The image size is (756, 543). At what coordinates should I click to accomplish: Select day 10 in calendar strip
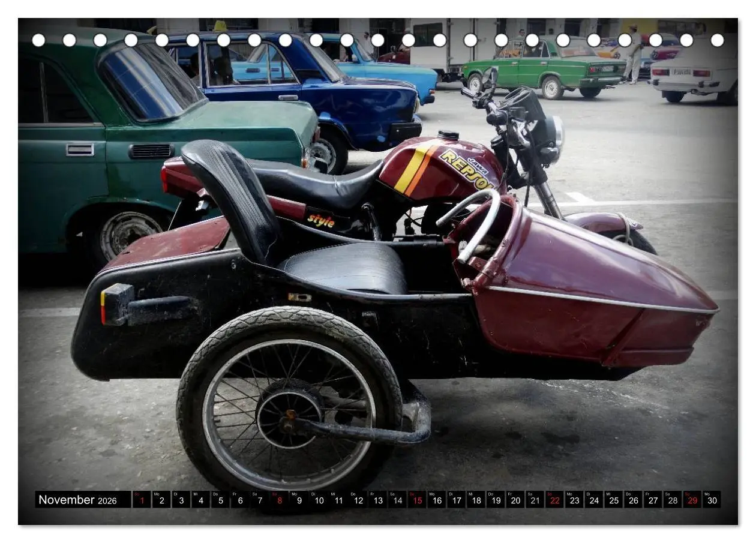tap(319, 499)
